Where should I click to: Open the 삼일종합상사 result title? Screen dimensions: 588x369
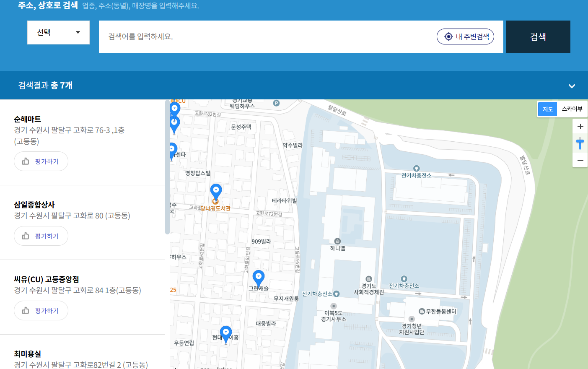(x=34, y=205)
